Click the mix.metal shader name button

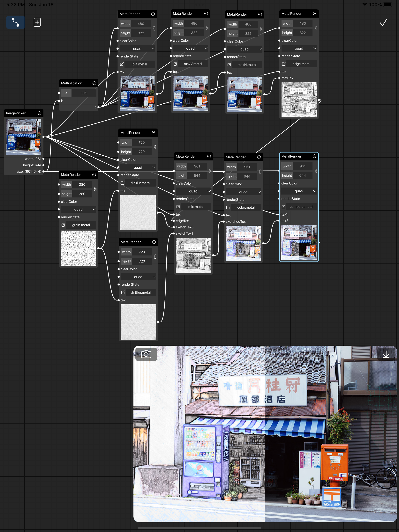pyautogui.click(x=196, y=207)
